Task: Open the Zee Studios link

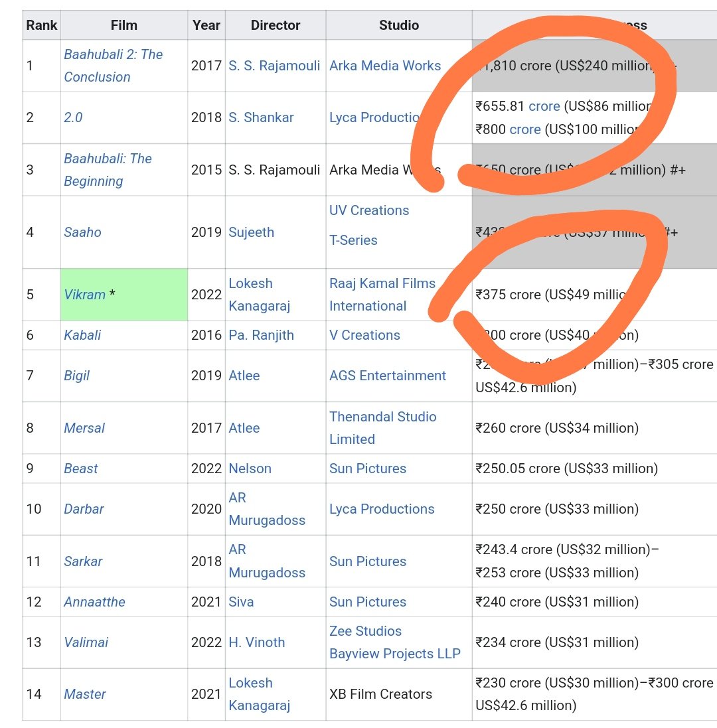Action: point(365,631)
